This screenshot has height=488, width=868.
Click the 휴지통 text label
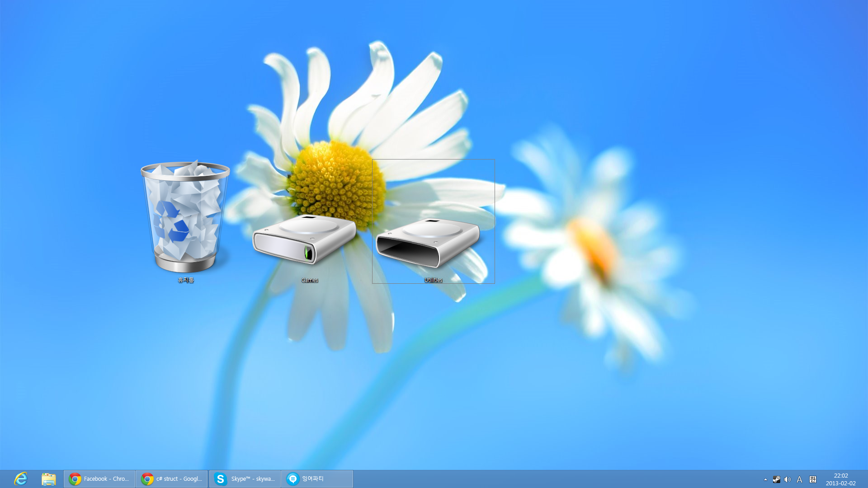185,280
